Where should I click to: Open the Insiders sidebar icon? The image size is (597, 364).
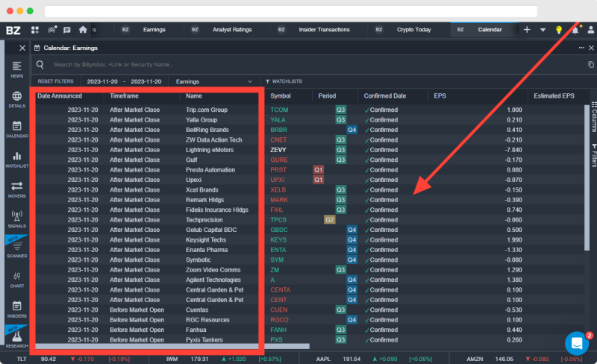pos(16,309)
